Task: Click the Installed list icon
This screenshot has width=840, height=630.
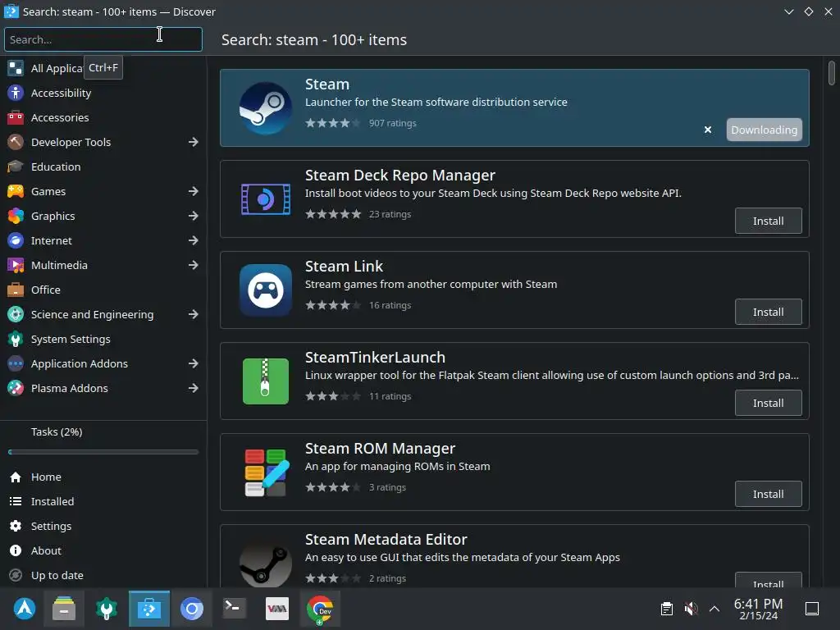Action: point(16,501)
